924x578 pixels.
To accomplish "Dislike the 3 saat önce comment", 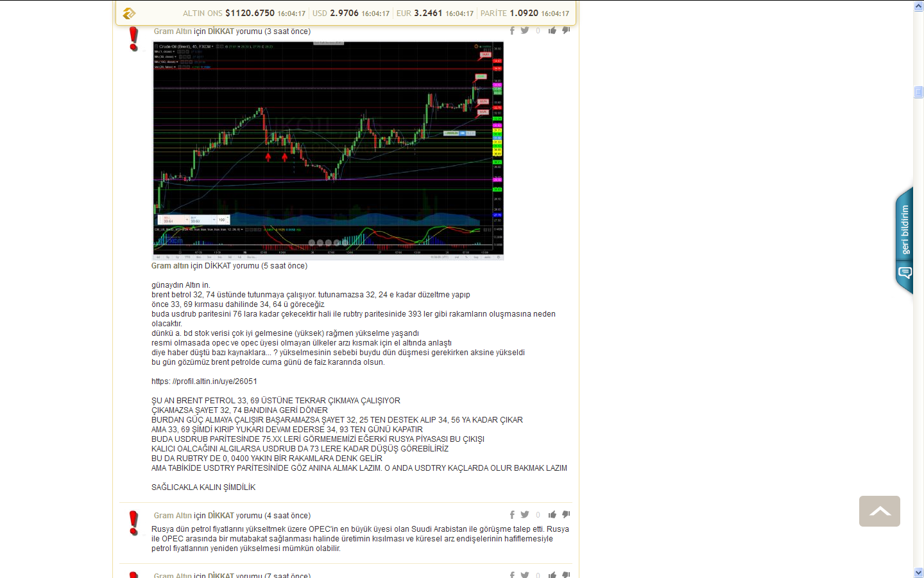I will [x=566, y=30].
